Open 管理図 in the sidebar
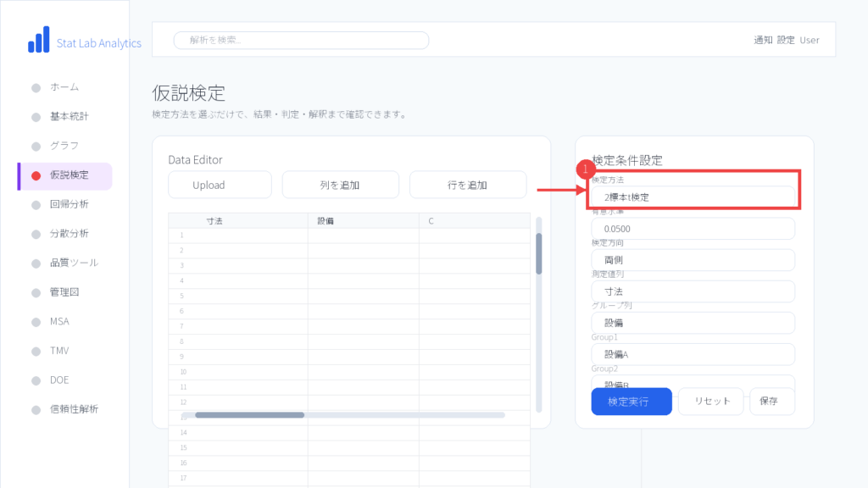Viewport: 868px width, 488px height. [64, 292]
